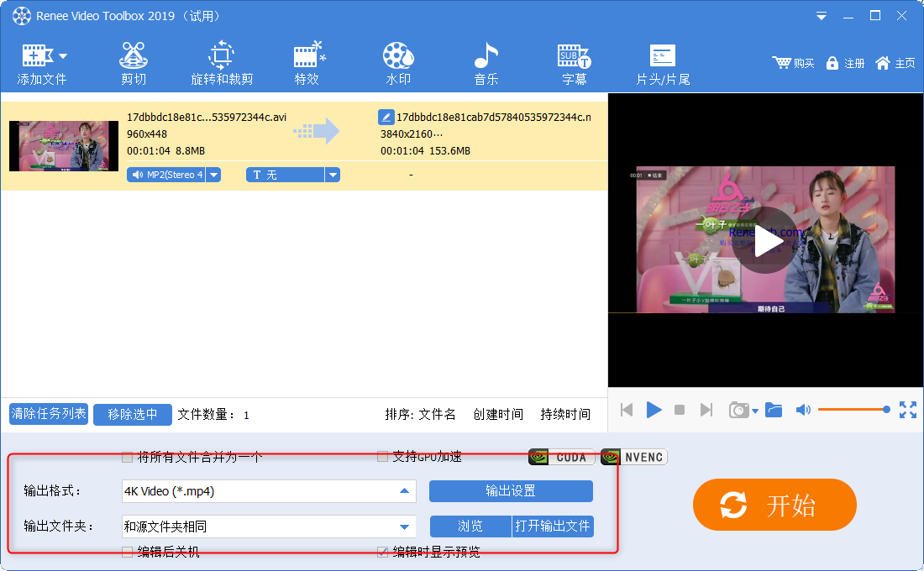Toggle show preview when editing (编辑时显示预览)
This screenshot has height=571, width=924.
(x=382, y=552)
